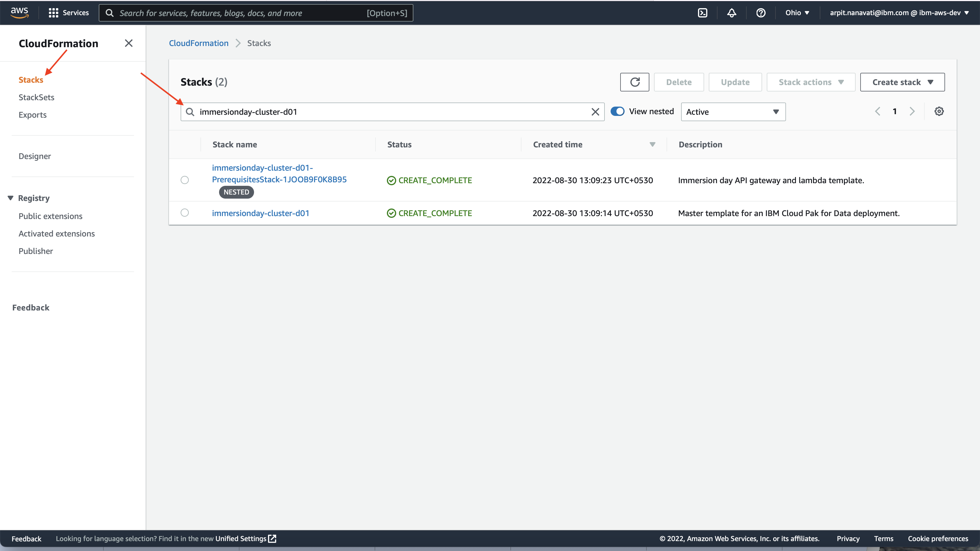Click the filter search magnifier icon
Screen dimensions: 980x551
pyautogui.click(x=190, y=112)
